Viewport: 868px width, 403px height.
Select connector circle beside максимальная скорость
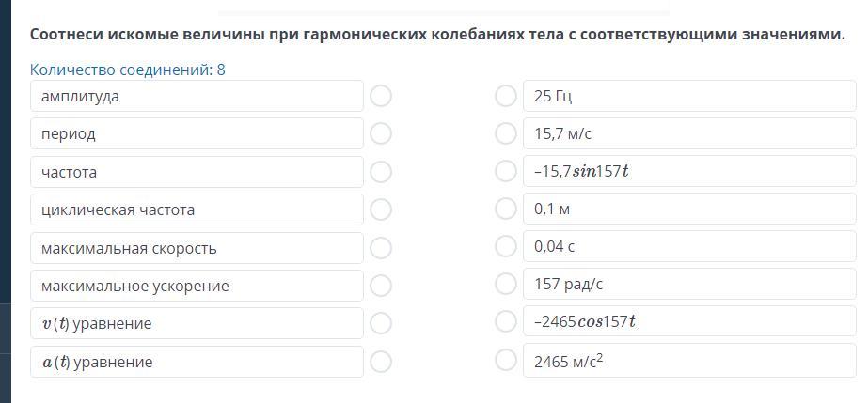[x=381, y=248]
